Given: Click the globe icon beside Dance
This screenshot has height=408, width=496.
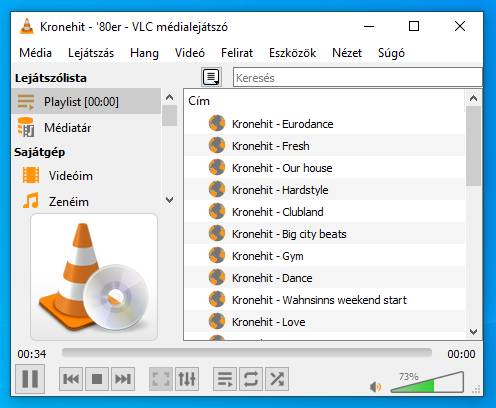Looking at the screenshot, I should [x=217, y=277].
